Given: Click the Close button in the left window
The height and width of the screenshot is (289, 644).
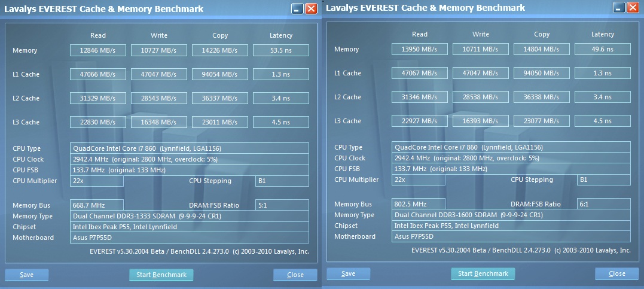Looking at the screenshot, I should point(295,275).
